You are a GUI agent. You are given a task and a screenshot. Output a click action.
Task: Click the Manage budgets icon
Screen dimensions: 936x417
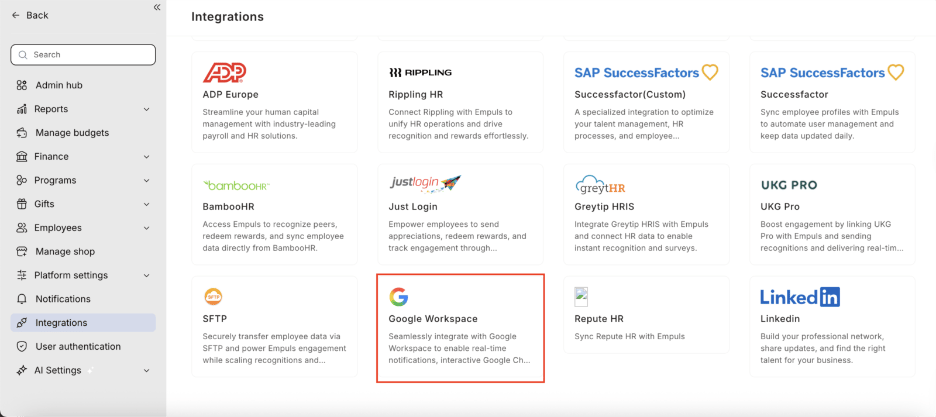pos(22,132)
